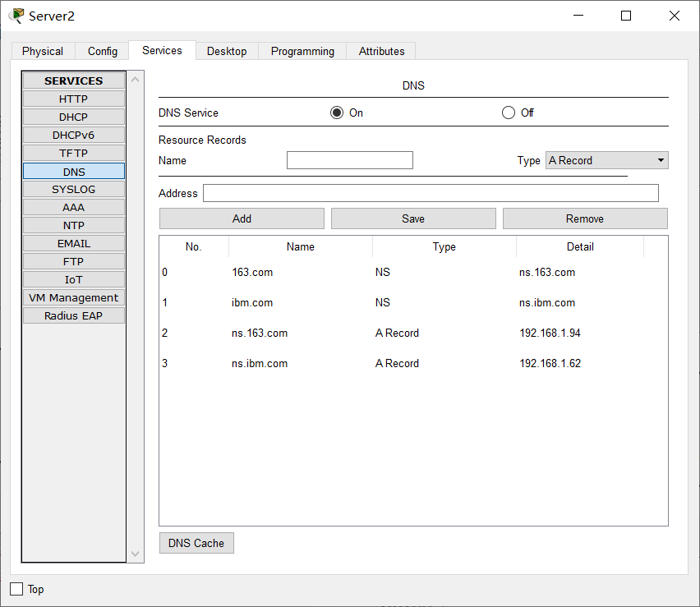Click the No. column header
The height and width of the screenshot is (607, 700).
[194, 246]
